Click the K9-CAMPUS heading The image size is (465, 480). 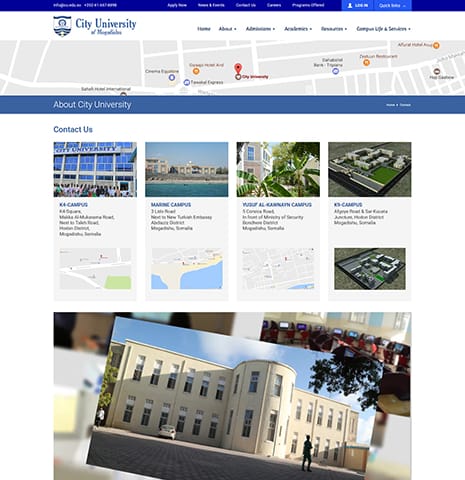pyautogui.click(x=348, y=205)
